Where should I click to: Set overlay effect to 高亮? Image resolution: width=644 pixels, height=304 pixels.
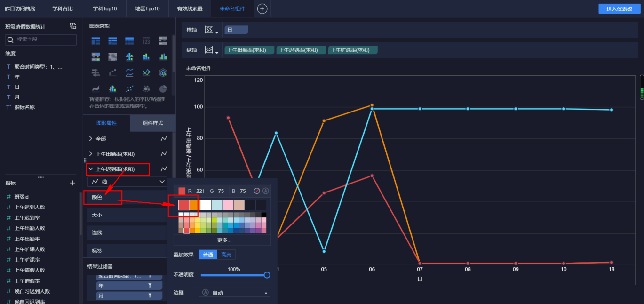(226, 255)
